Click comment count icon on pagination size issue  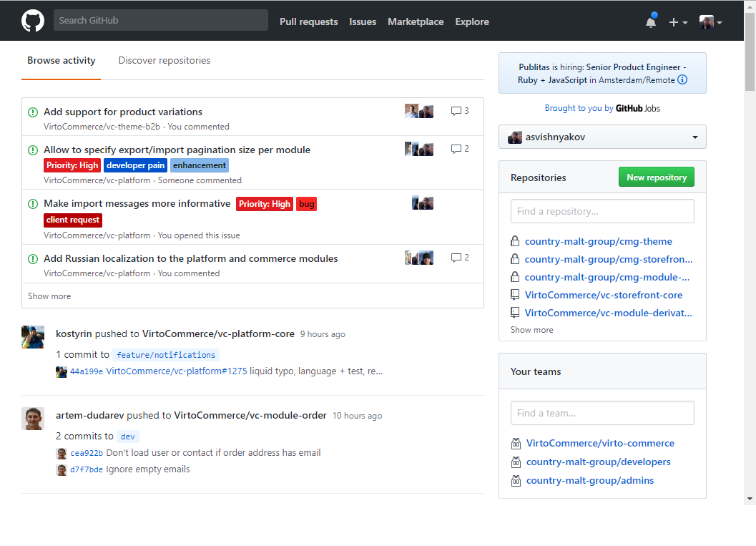[459, 149]
